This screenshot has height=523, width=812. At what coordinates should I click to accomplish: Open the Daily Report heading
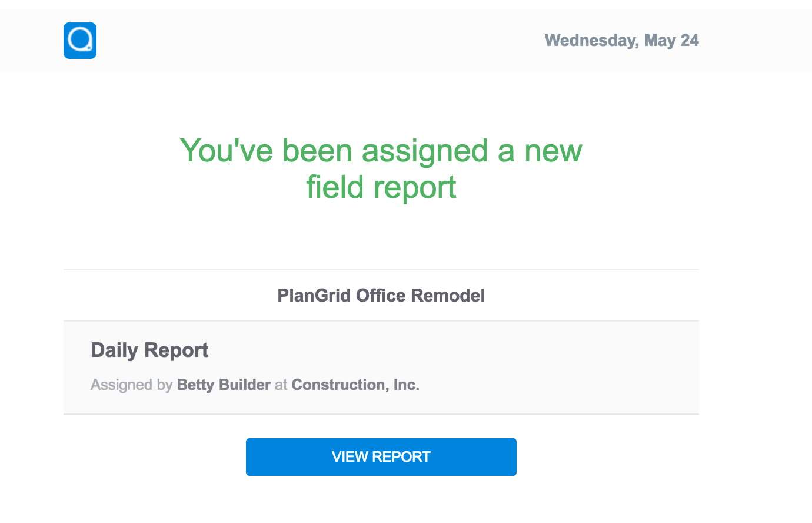tap(149, 350)
